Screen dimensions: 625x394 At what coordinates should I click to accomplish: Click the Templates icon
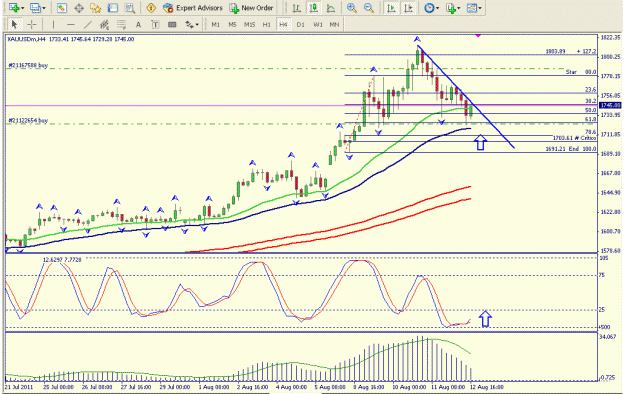472,8
